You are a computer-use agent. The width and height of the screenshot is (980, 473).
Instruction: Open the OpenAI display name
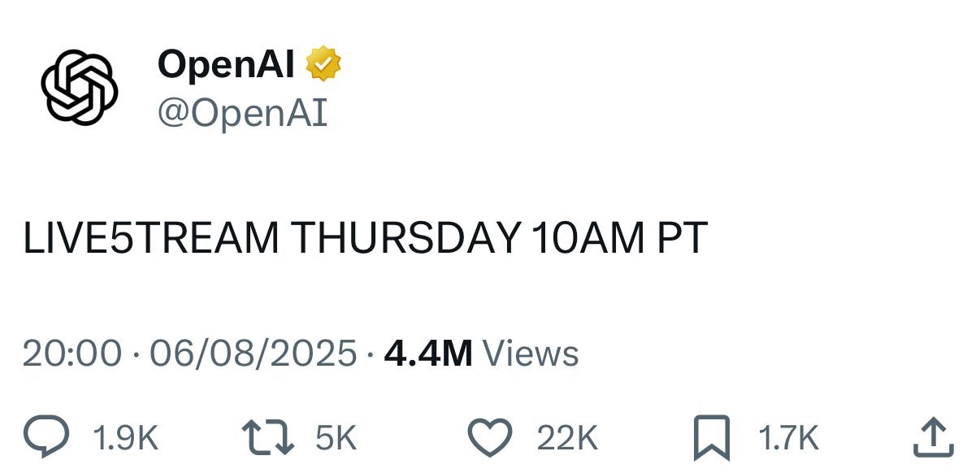pyautogui.click(x=226, y=64)
